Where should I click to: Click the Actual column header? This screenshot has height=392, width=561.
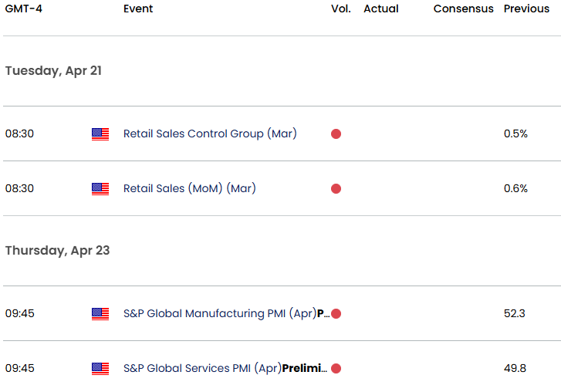(381, 8)
